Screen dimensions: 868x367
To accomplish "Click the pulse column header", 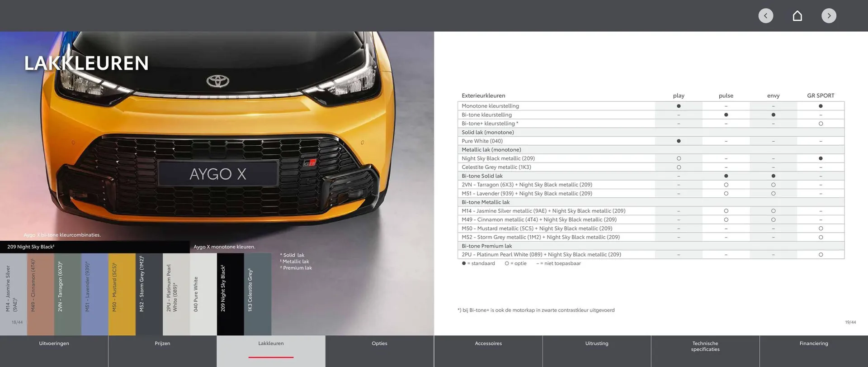I will [x=726, y=95].
